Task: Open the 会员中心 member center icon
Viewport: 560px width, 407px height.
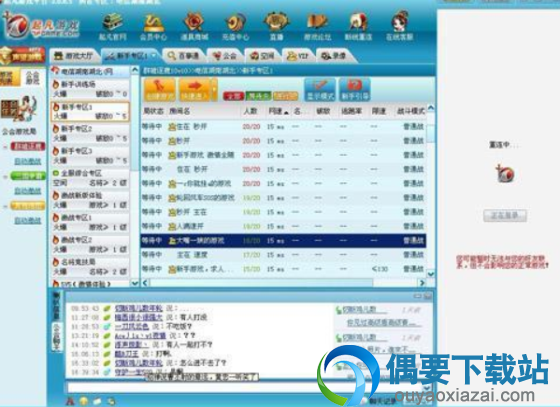Action: pos(154,26)
